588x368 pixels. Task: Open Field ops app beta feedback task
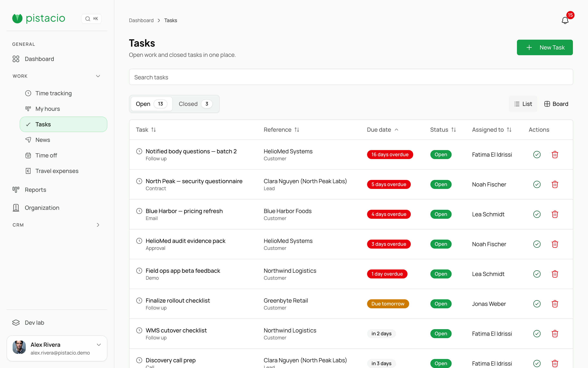[x=183, y=271]
